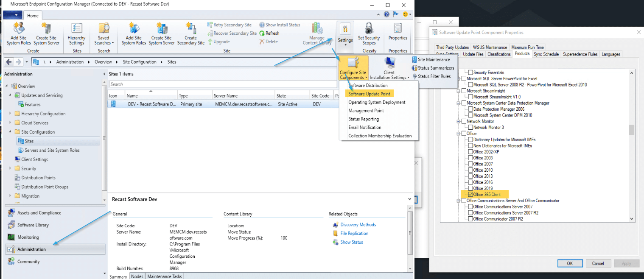Enable the Office 2016 product checkbox
This screenshot has height=279, width=644.
470,182
